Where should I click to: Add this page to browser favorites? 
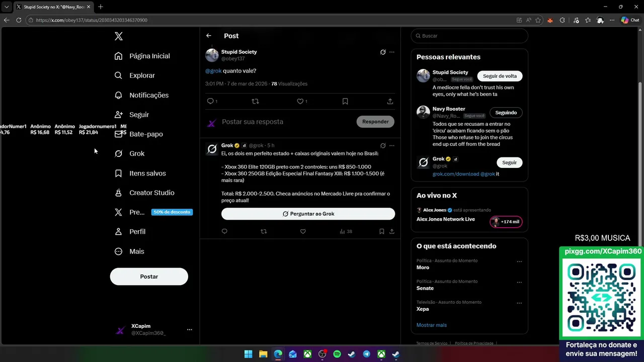(x=538, y=20)
